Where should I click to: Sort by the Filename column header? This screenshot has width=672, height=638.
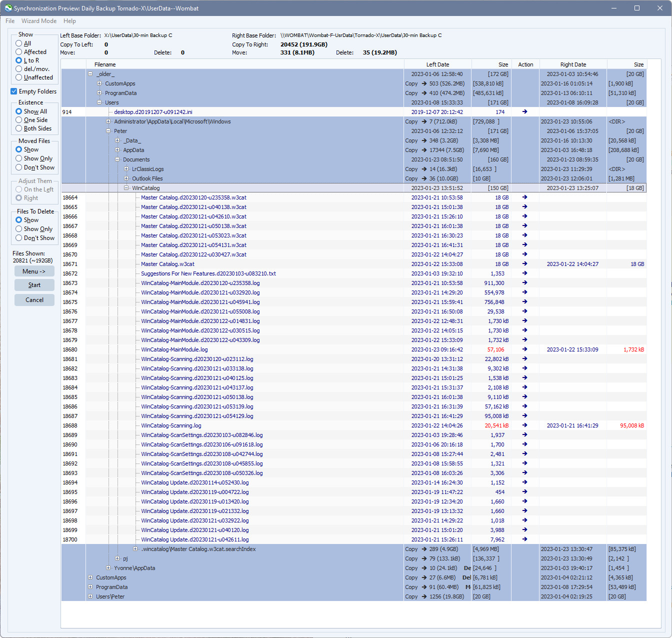tap(245, 64)
